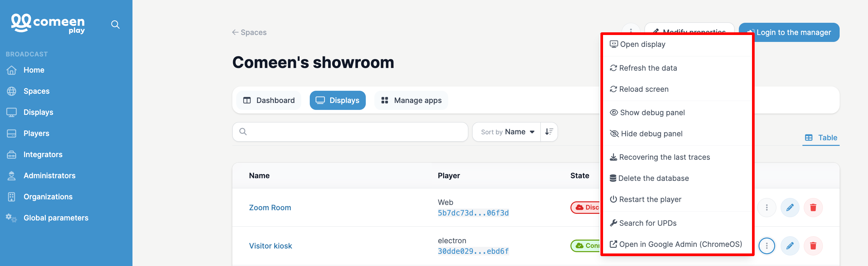
Task: Open sidebar search magnifier icon
Action: pos(115,25)
